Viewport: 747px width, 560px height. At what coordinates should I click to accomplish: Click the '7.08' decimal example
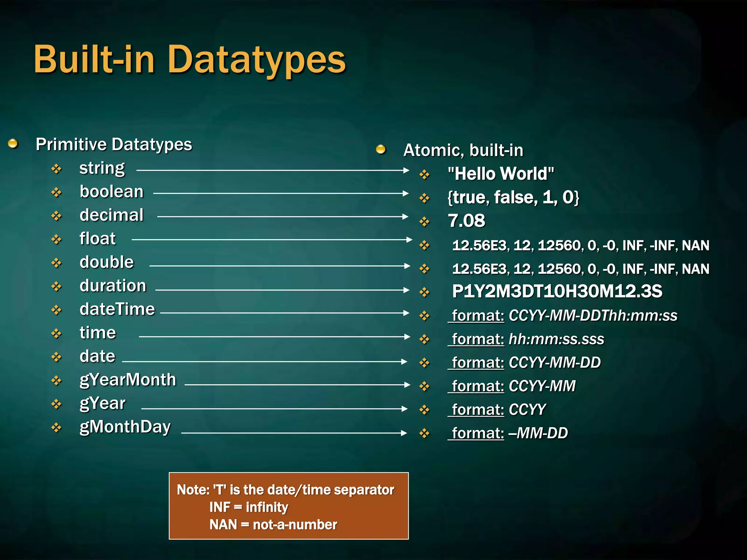467,221
